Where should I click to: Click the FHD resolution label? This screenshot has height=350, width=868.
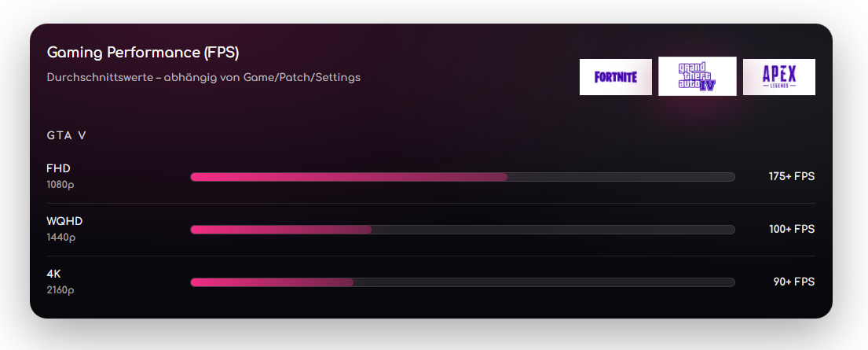[x=59, y=168]
